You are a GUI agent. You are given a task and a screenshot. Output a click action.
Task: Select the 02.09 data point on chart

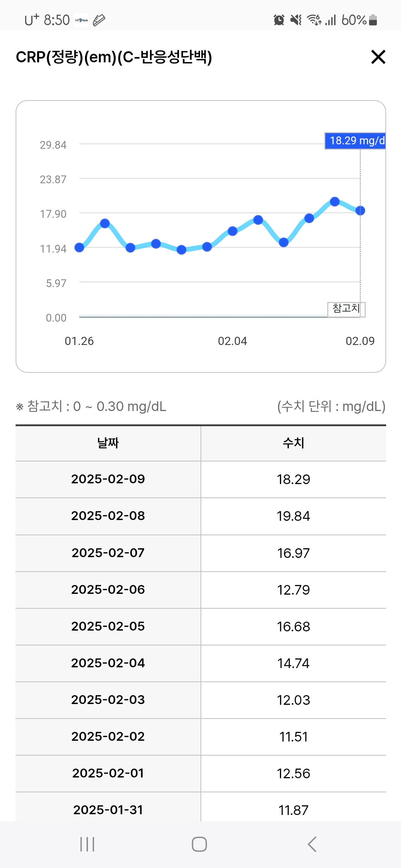pyautogui.click(x=360, y=211)
